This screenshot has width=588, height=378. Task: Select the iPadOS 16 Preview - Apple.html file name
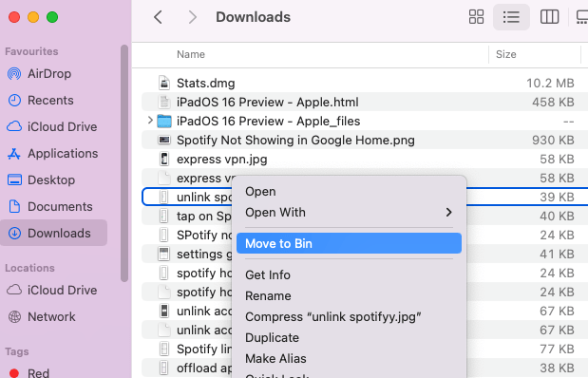click(x=267, y=102)
